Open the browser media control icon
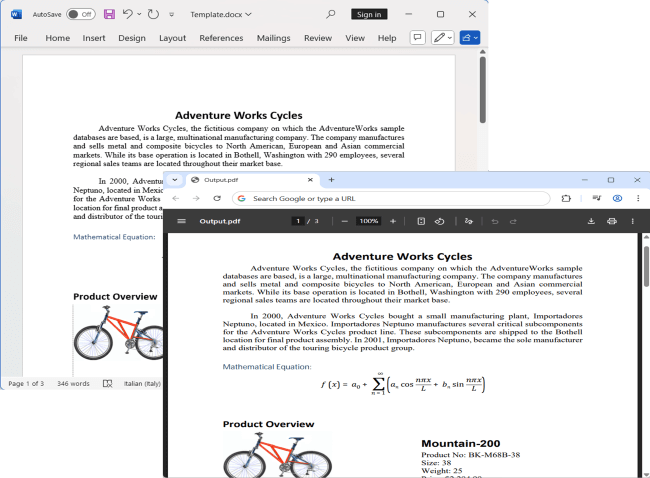This screenshot has height=478, width=650. click(x=597, y=198)
